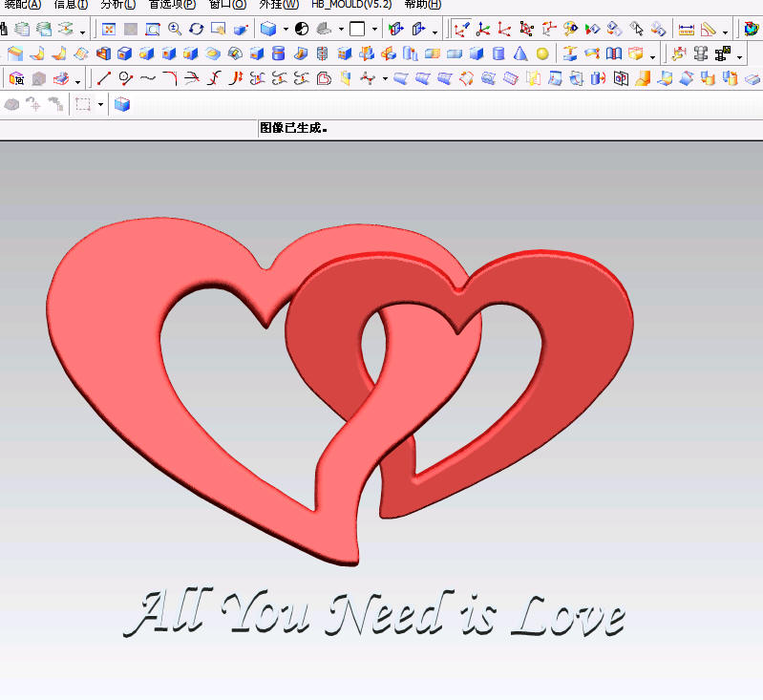The width and height of the screenshot is (763, 700).
Task: Open the 分析(L) menu
Action: tap(118, 5)
